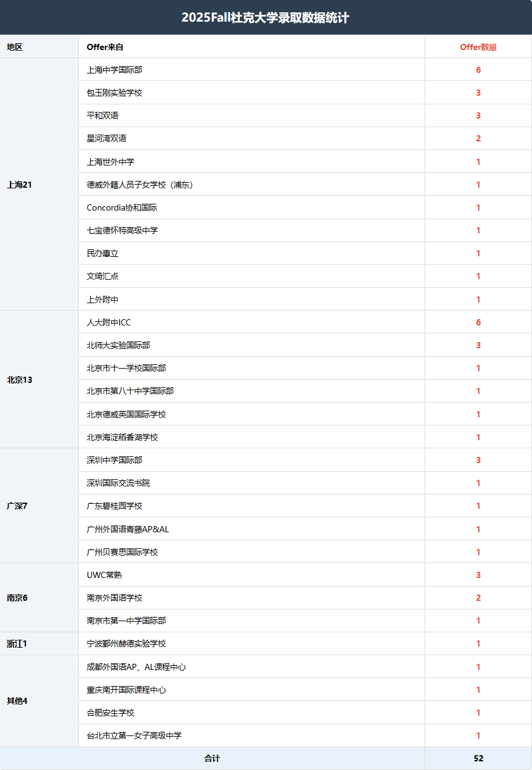Viewport: 532px width, 770px height.
Task: Click the Concordia协和国际 row
Action: coord(122,207)
